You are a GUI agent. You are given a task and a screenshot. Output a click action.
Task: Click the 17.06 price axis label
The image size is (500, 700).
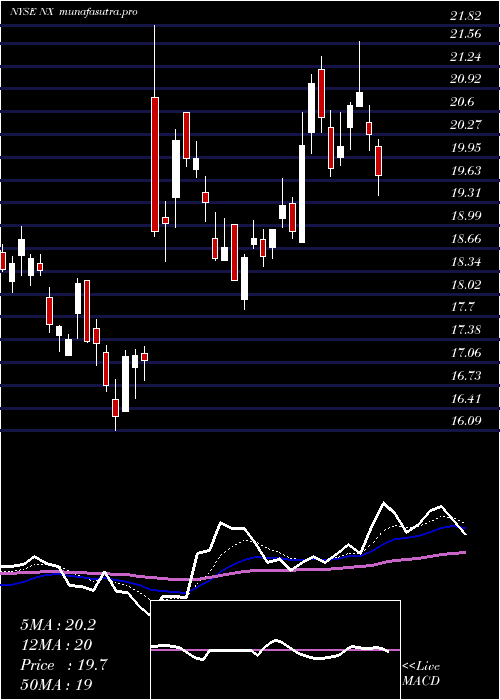(x=466, y=353)
